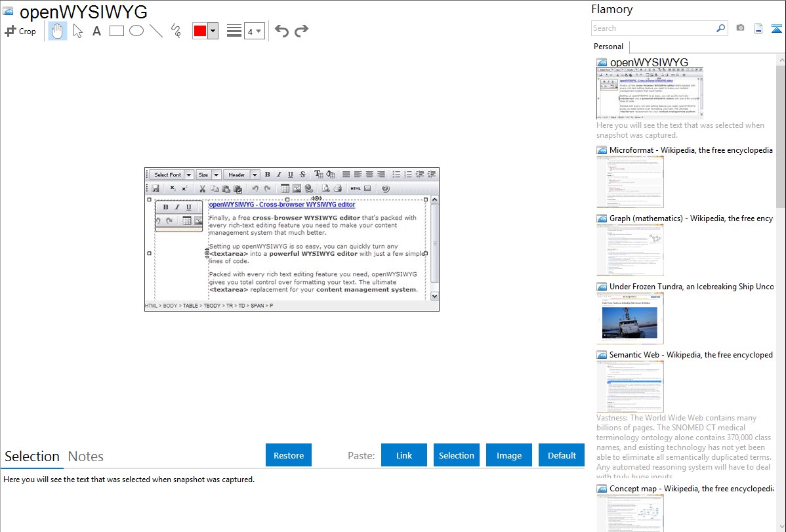The image size is (786, 532).
Task: Click the Flamory search input field
Action: click(x=653, y=28)
